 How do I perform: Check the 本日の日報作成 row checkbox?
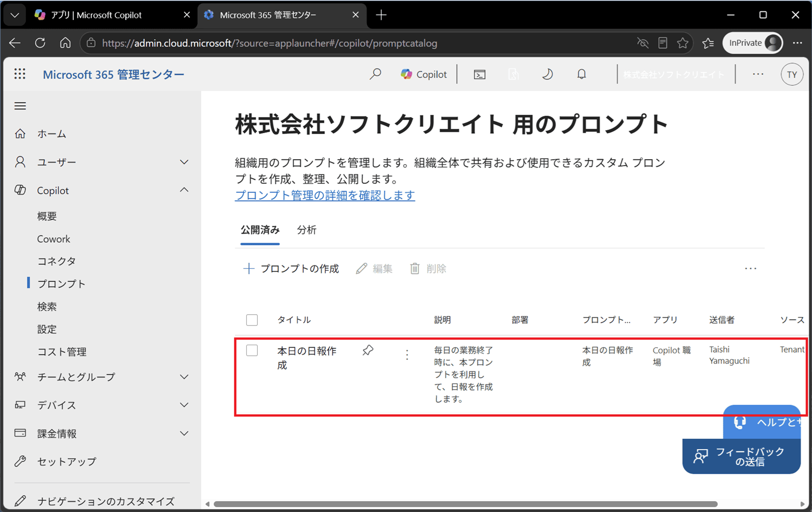tap(252, 350)
